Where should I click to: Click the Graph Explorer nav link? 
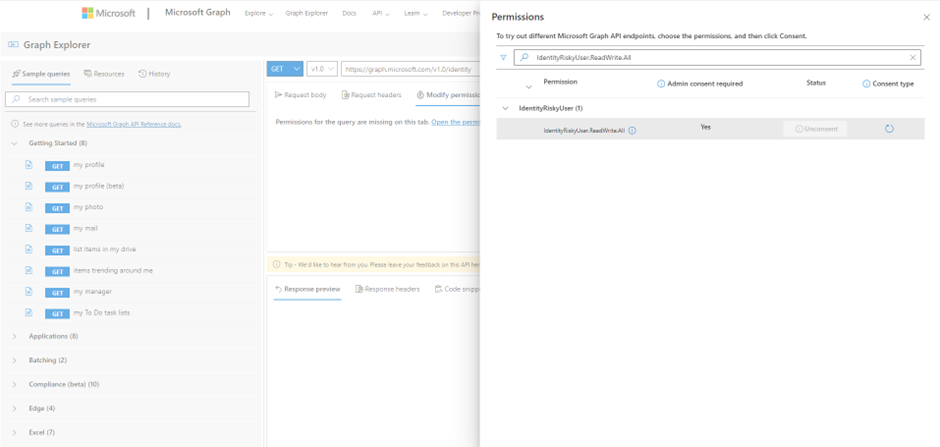click(x=306, y=13)
